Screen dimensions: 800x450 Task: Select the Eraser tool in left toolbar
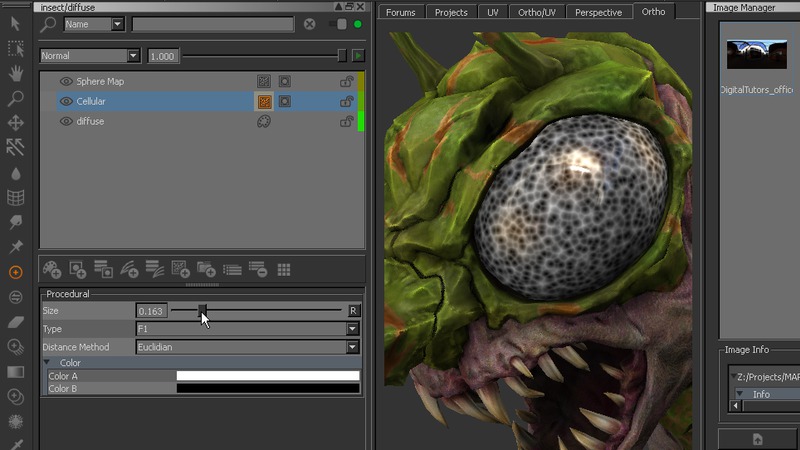pyautogui.click(x=15, y=322)
